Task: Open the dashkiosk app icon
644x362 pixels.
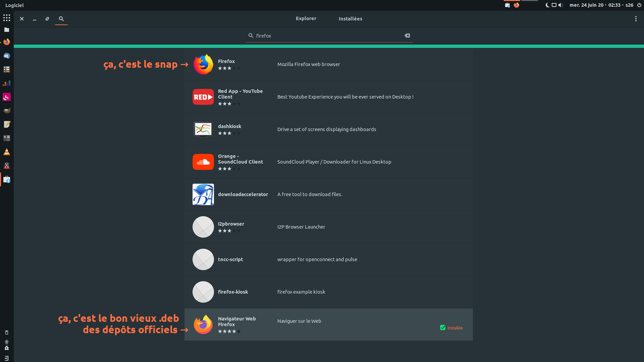Action: tap(203, 129)
